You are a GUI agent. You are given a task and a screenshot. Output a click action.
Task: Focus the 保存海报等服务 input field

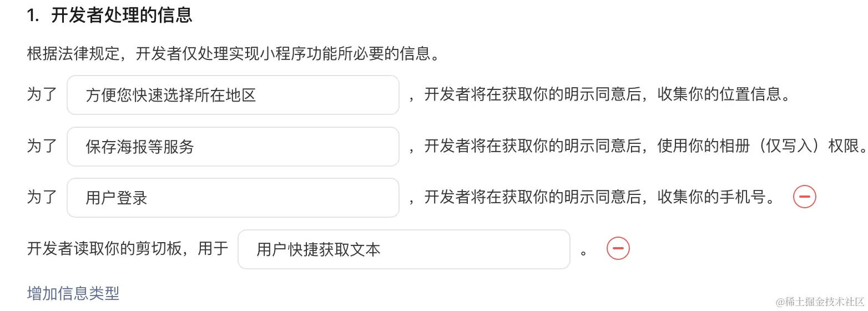tap(233, 147)
